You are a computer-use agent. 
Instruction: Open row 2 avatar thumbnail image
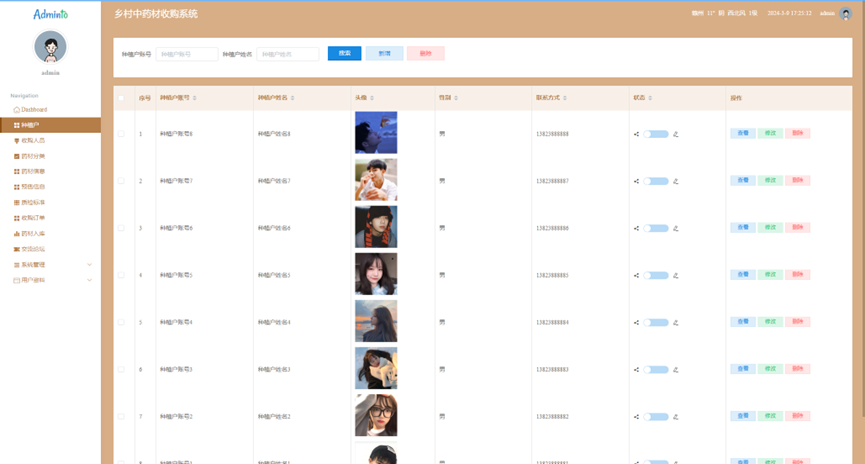(x=376, y=180)
